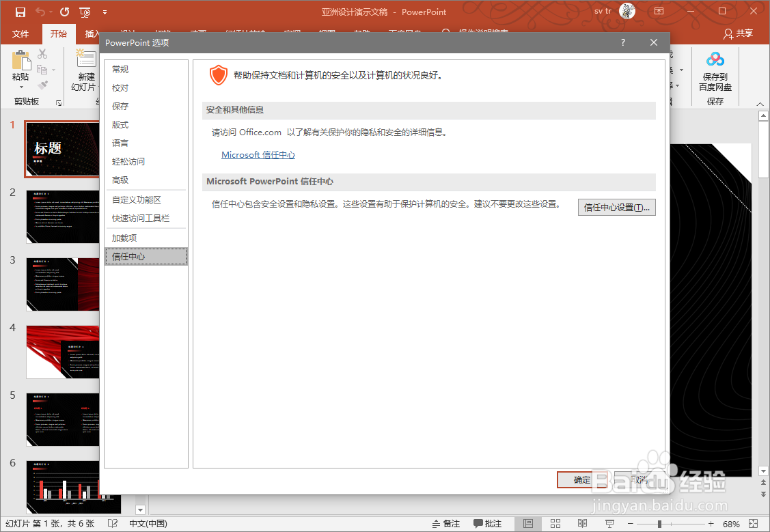Open the Paste options dropdown arrow
This screenshot has height=532, width=770.
pos(21,87)
